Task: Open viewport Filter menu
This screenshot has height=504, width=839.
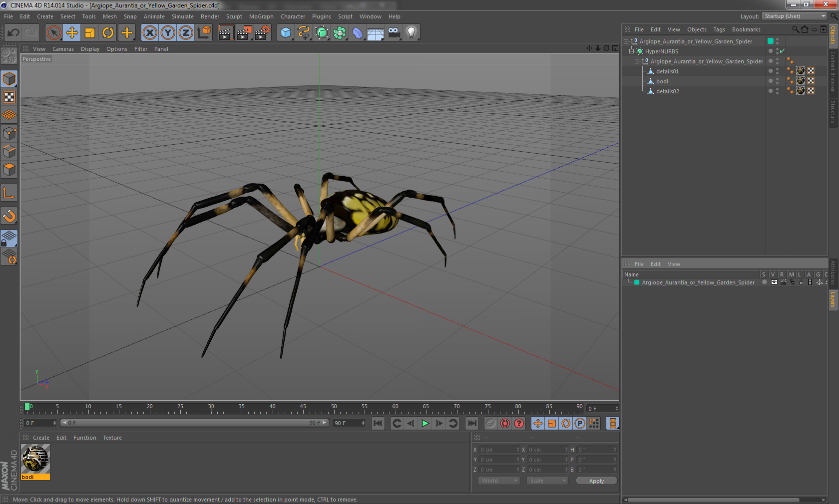Action: [141, 49]
